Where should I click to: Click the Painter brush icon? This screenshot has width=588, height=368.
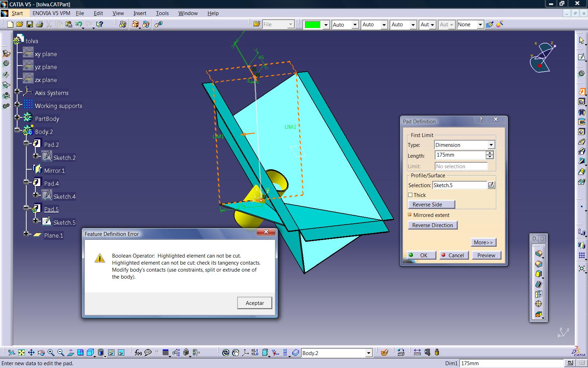point(490,24)
